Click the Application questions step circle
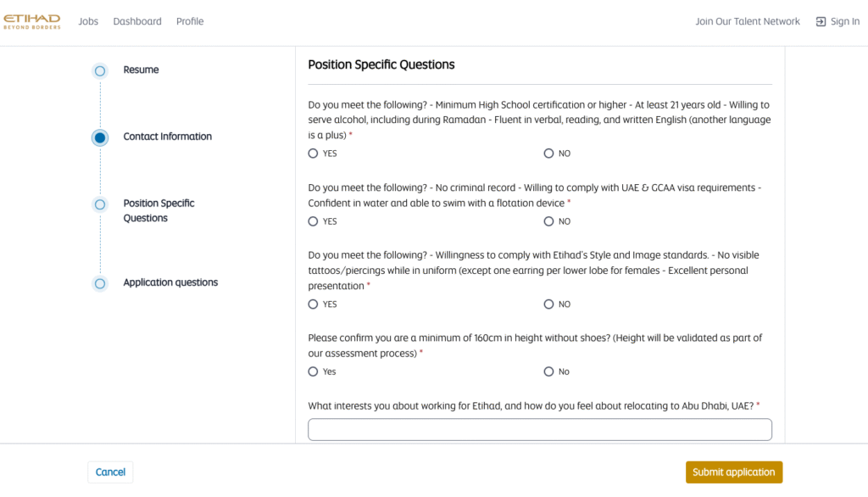Viewport: 868px width, 497px height. (x=100, y=283)
